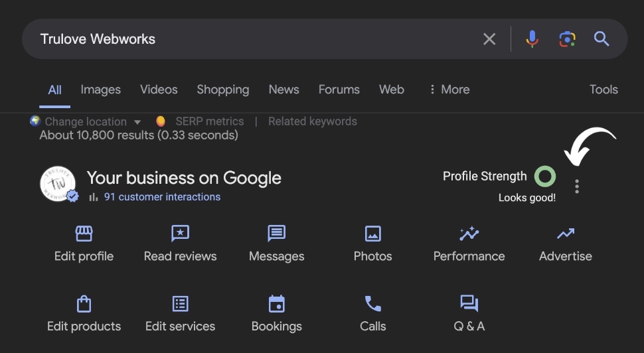The image size is (644, 353).
Task: View the 91 customer interactions link
Action: tap(162, 197)
